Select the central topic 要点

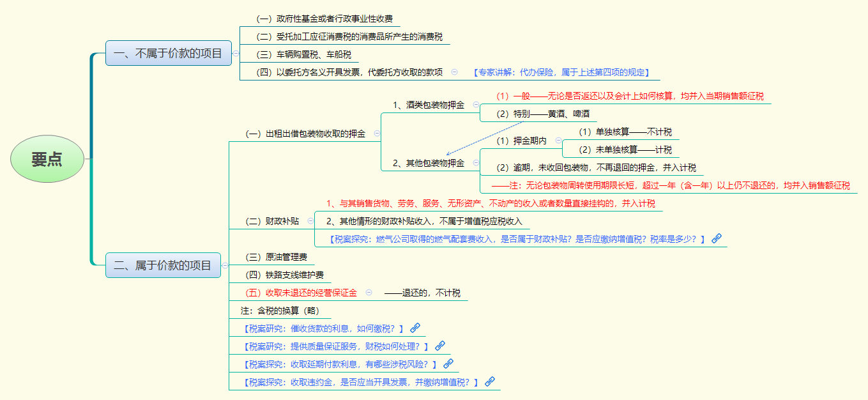pos(47,158)
